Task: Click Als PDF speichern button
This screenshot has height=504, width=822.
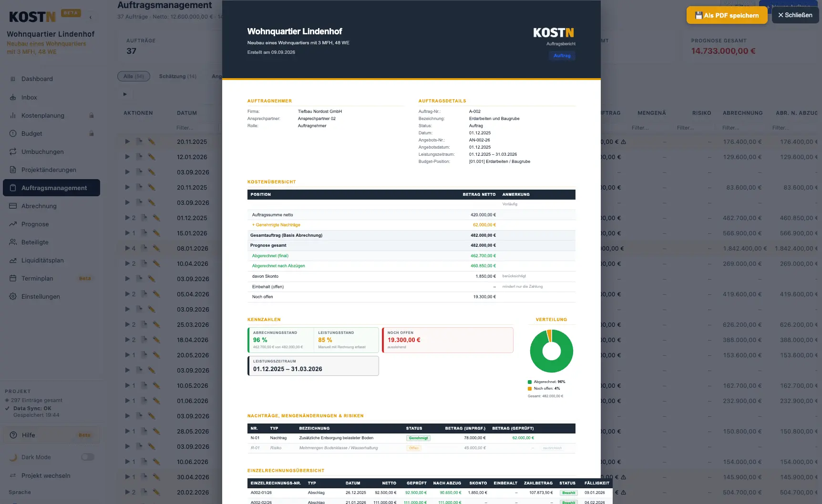Action: point(727,15)
